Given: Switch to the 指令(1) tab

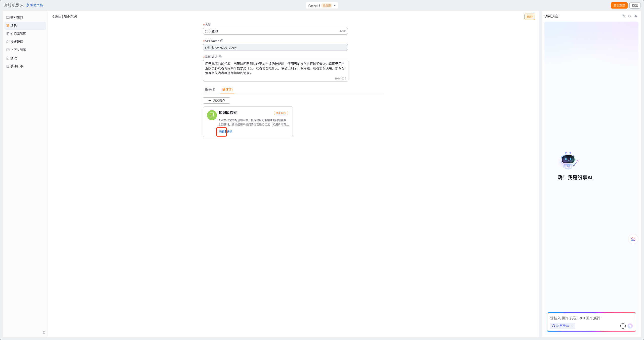Looking at the screenshot, I should 210,90.
